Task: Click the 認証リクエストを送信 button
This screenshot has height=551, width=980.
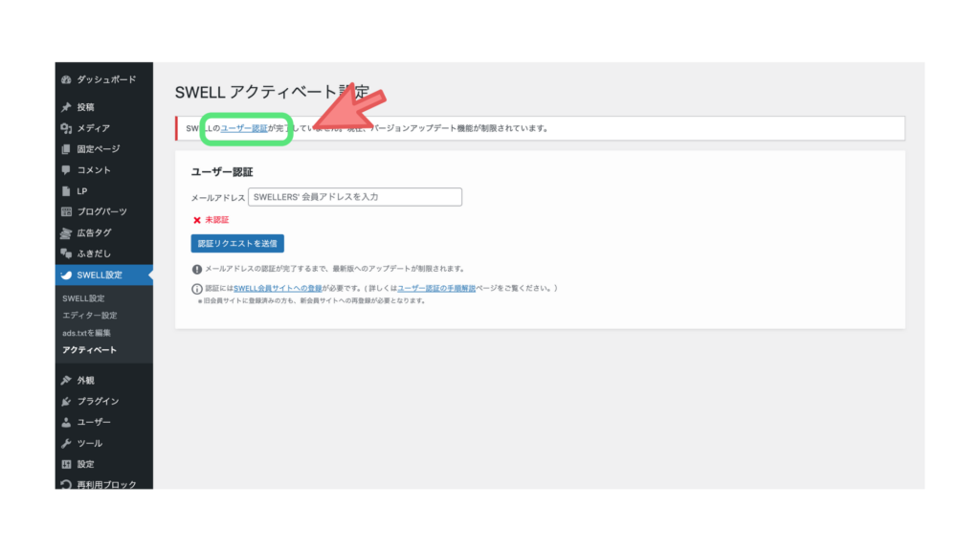Action: [237, 244]
